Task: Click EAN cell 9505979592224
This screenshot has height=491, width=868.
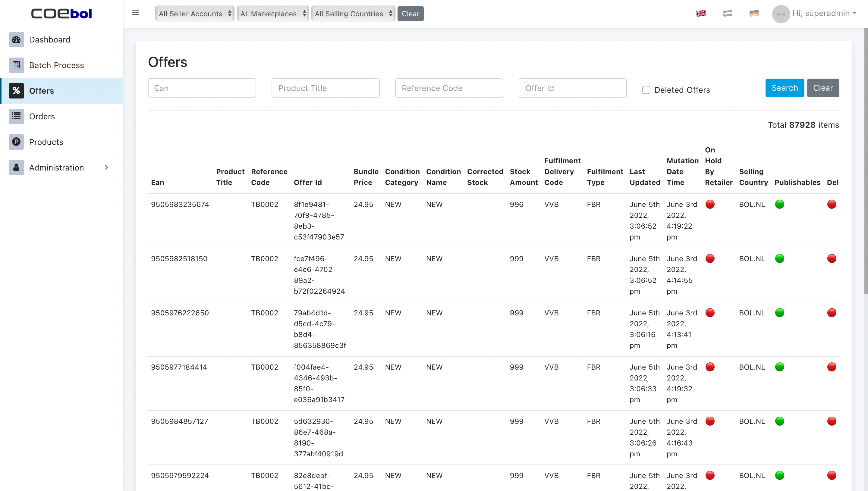Action: pyautogui.click(x=180, y=476)
